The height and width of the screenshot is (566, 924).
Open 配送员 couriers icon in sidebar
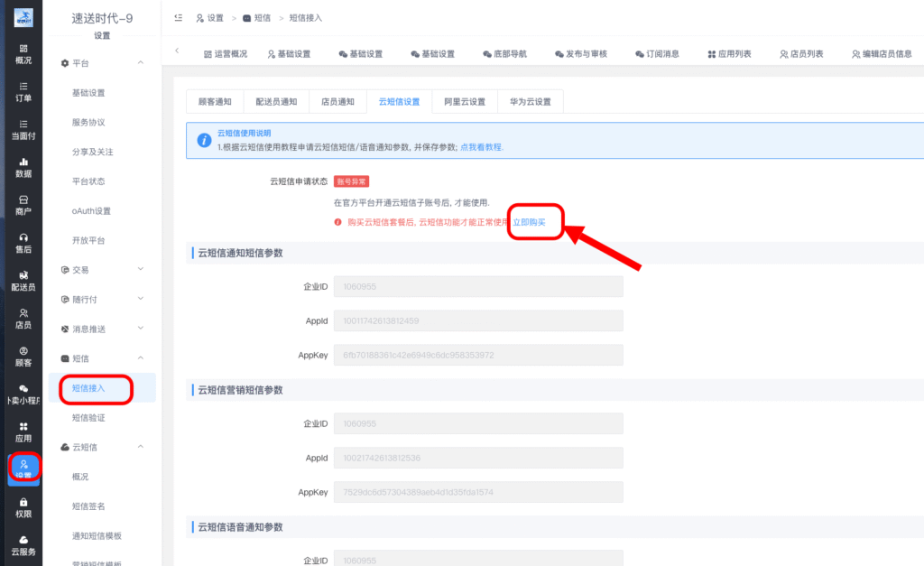(23, 281)
